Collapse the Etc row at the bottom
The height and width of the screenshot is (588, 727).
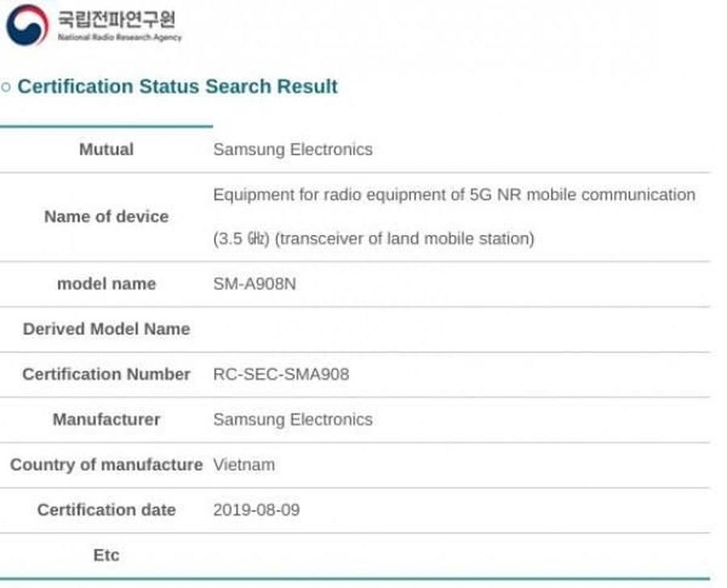point(105,555)
